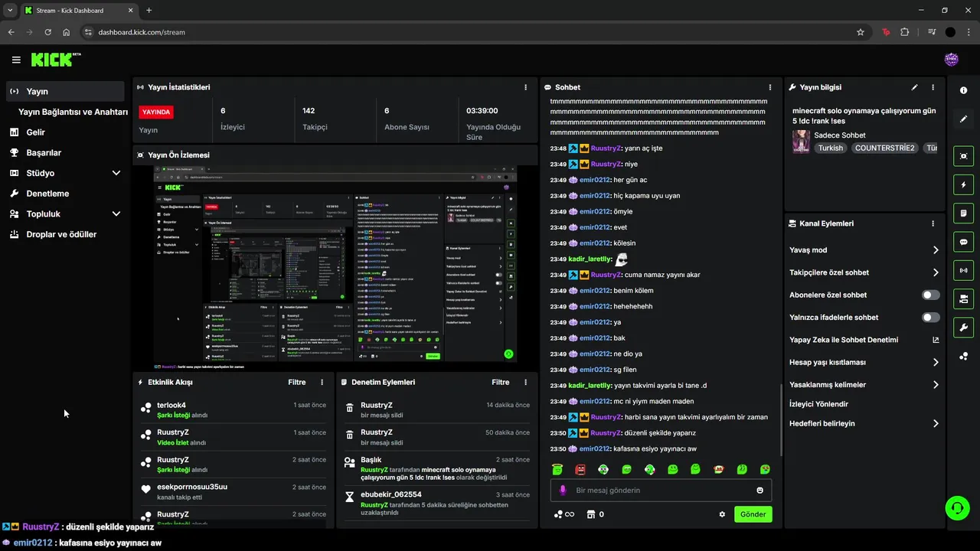This screenshot has height=551, width=980.
Task: Open the user profile avatar menu
Action: click(952, 60)
